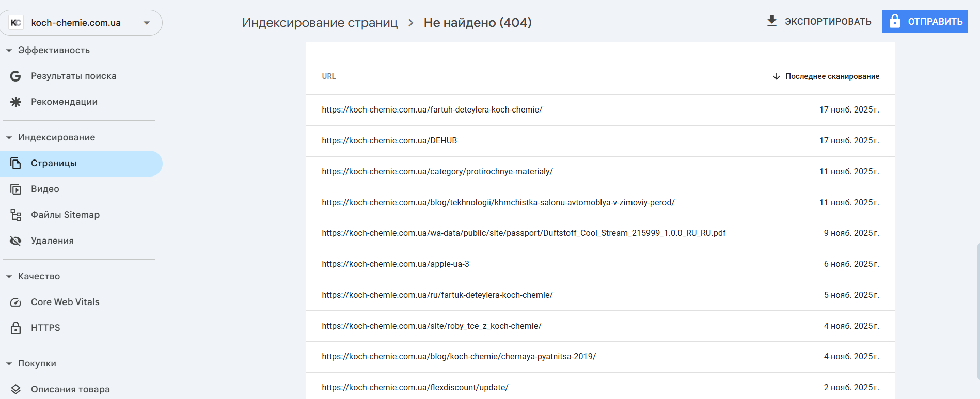Click the blue Отправить button
The height and width of the screenshot is (399, 980).
tap(925, 21)
